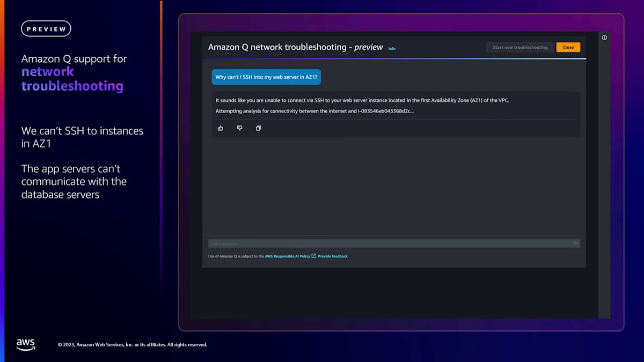This screenshot has height=362, width=644.
Task: Click Start new troubleshooting button
Action: click(520, 47)
